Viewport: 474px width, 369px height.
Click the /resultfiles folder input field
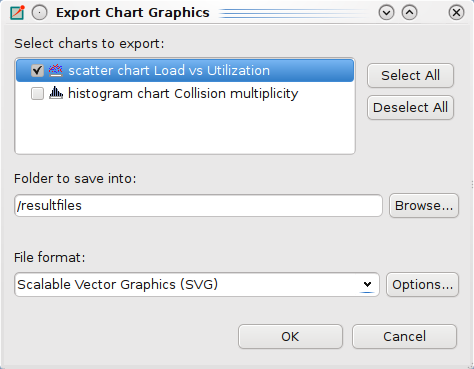[198, 206]
